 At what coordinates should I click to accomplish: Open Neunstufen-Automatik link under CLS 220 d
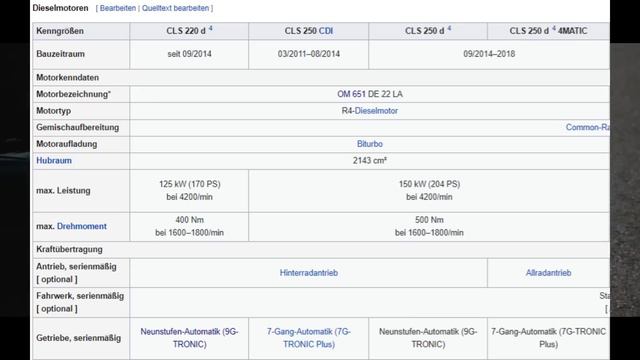[189, 338]
